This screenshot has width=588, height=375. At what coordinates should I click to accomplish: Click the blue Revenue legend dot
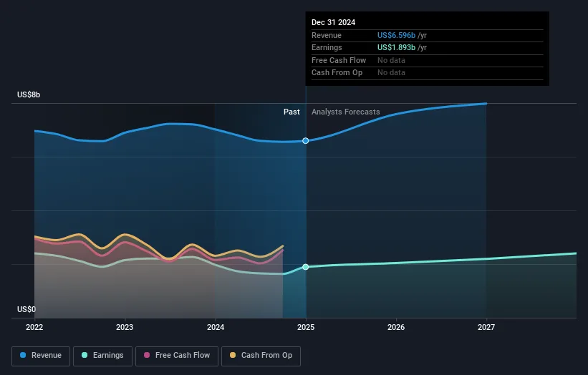(23, 355)
